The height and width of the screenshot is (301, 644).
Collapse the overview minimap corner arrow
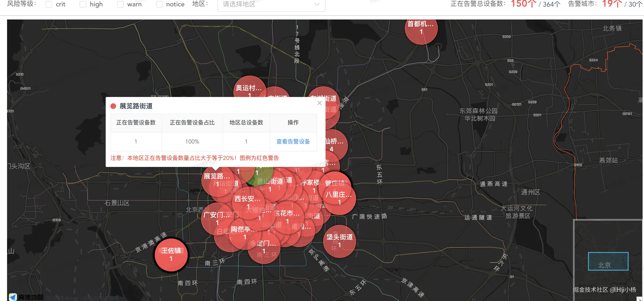point(640,298)
